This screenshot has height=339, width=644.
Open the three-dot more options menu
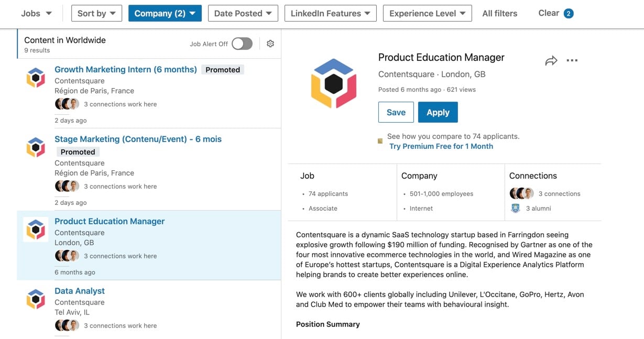(x=572, y=61)
